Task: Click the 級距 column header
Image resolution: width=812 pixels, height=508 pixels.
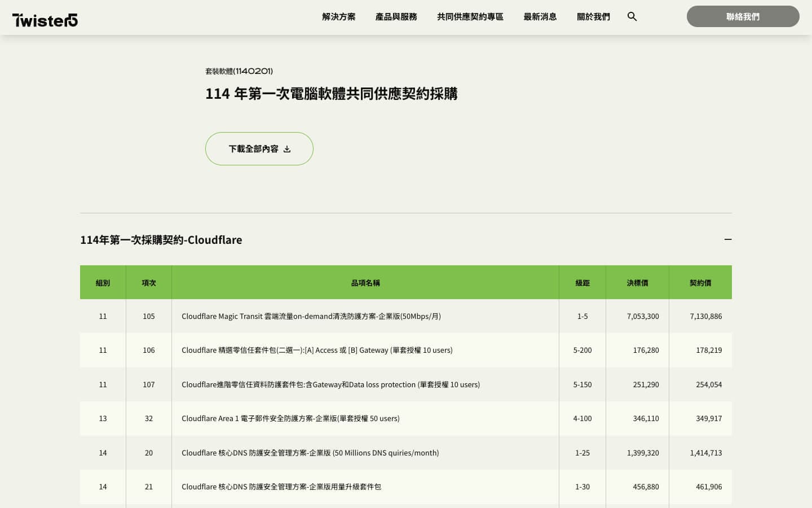Action: pyautogui.click(x=582, y=282)
